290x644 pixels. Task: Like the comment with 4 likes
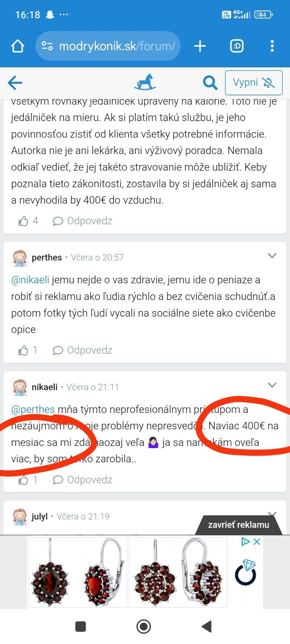point(23,221)
